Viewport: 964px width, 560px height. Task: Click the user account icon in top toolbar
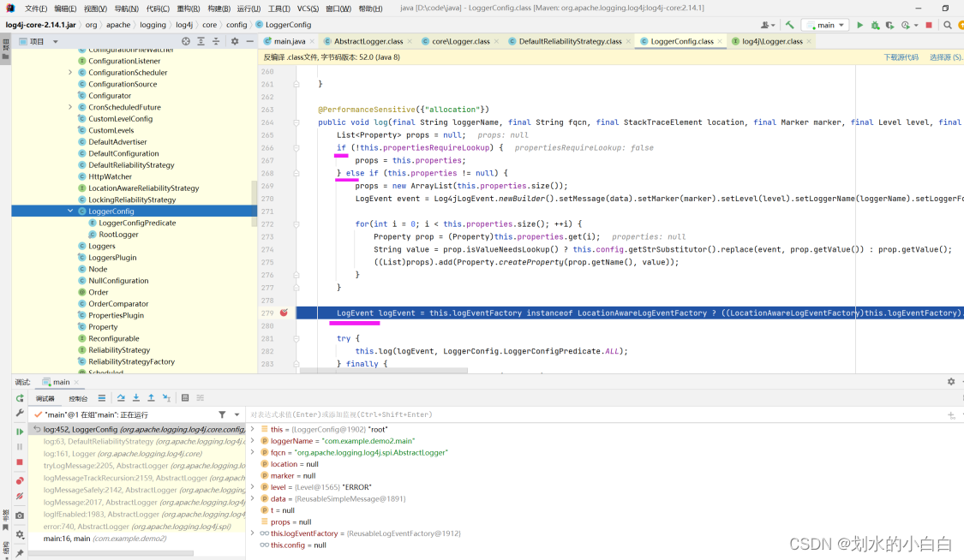point(765,25)
